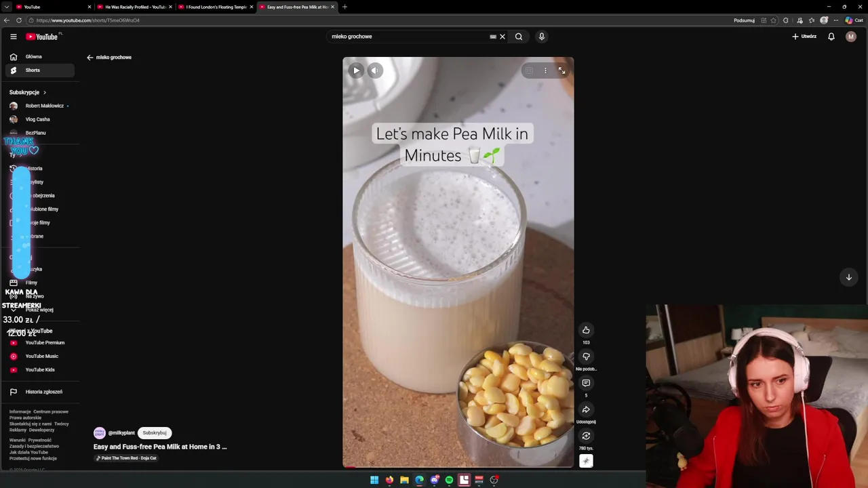Open the browser tab search dropdown
Viewport: 868px width, 488px height.
point(7,7)
